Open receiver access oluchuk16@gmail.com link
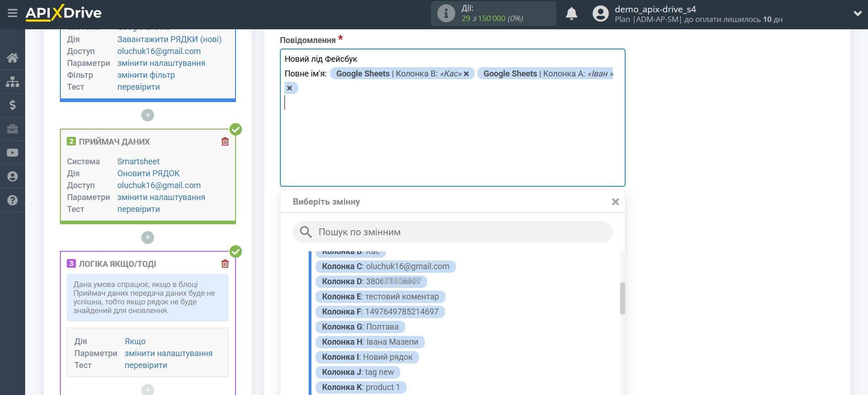Image resolution: width=868 pixels, height=395 pixels. pos(159,185)
